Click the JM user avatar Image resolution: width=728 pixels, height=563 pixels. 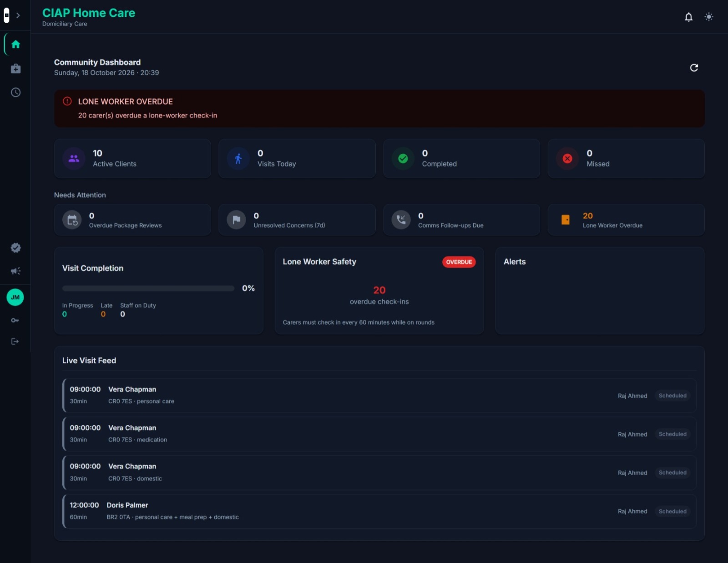pyautogui.click(x=15, y=297)
